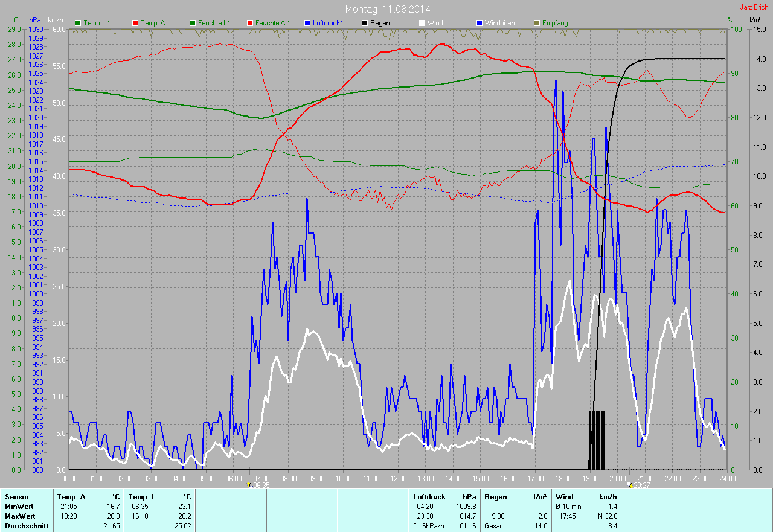Click the black Regen legend square
This screenshot has width=773, height=532.
[x=365, y=23]
